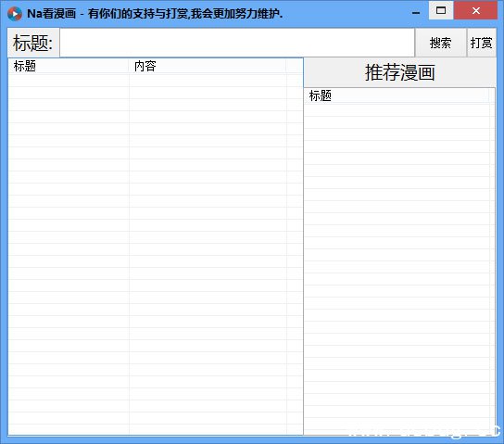Focus the 标题 search input field
Image resolution: width=504 pixels, height=444 pixels.
click(237, 43)
